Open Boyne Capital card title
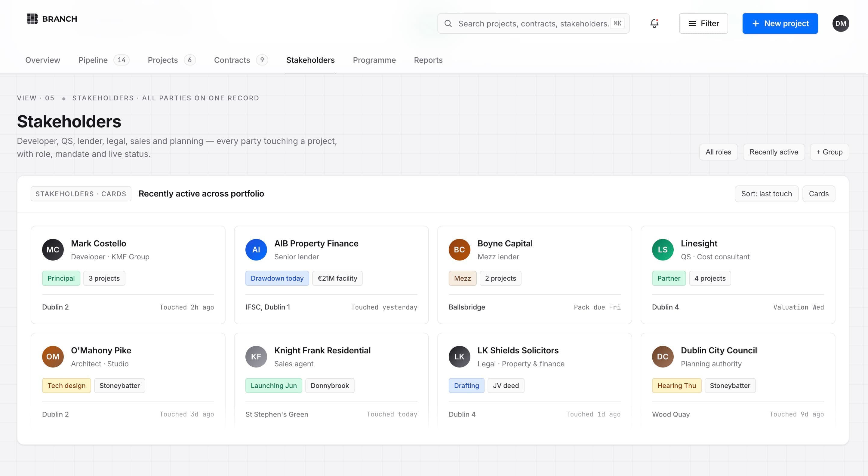The height and width of the screenshot is (476, 868). [x=505, y=243]
